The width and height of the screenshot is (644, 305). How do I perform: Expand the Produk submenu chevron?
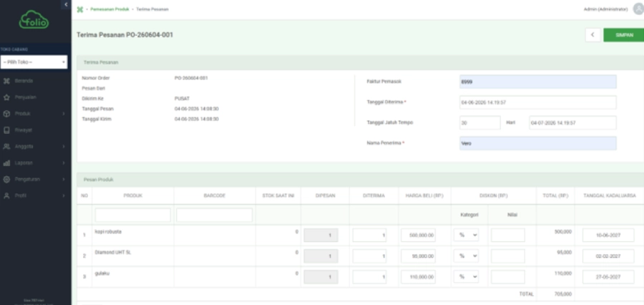(x=64, y=113)
